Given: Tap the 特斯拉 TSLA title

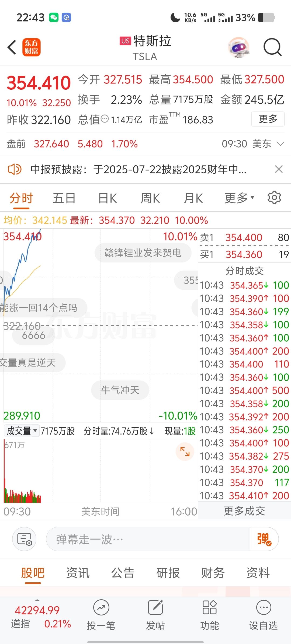Looking at the screenshot, I should 145,48.
